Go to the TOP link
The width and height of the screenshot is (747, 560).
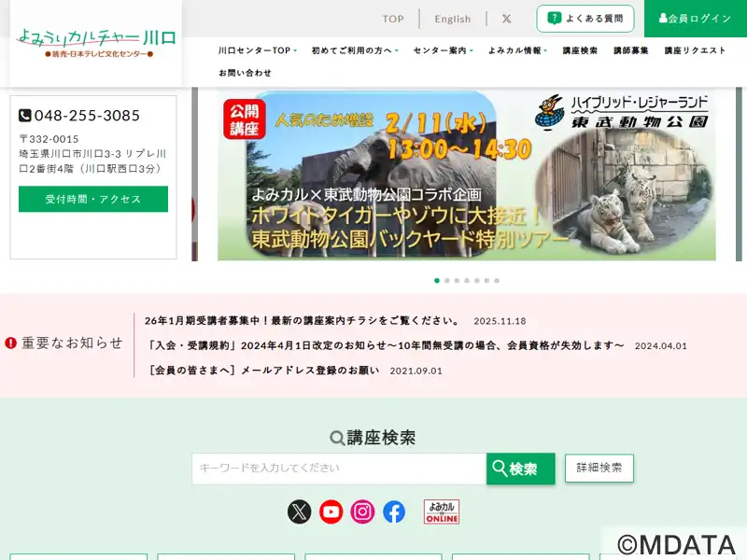(393, 19)
